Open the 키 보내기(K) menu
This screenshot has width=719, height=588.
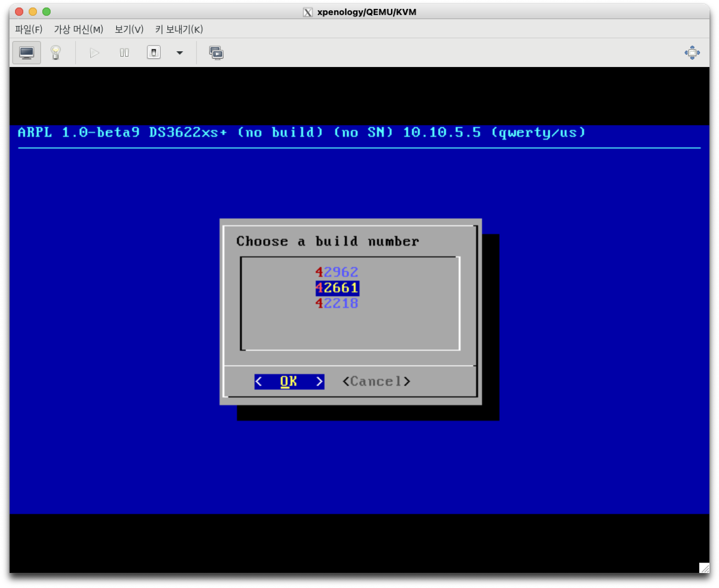tap(179, 29)
